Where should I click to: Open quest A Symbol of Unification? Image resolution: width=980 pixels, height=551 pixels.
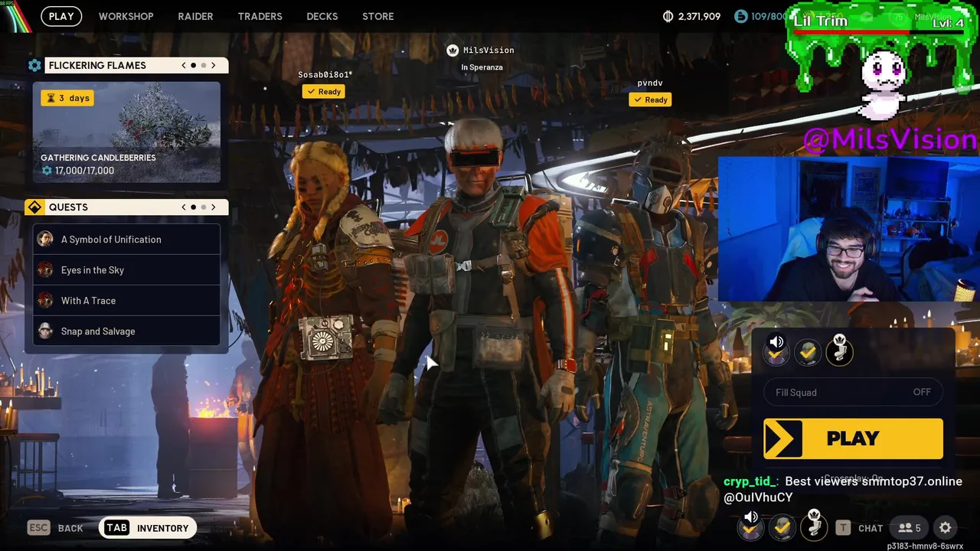coord(126,240)
